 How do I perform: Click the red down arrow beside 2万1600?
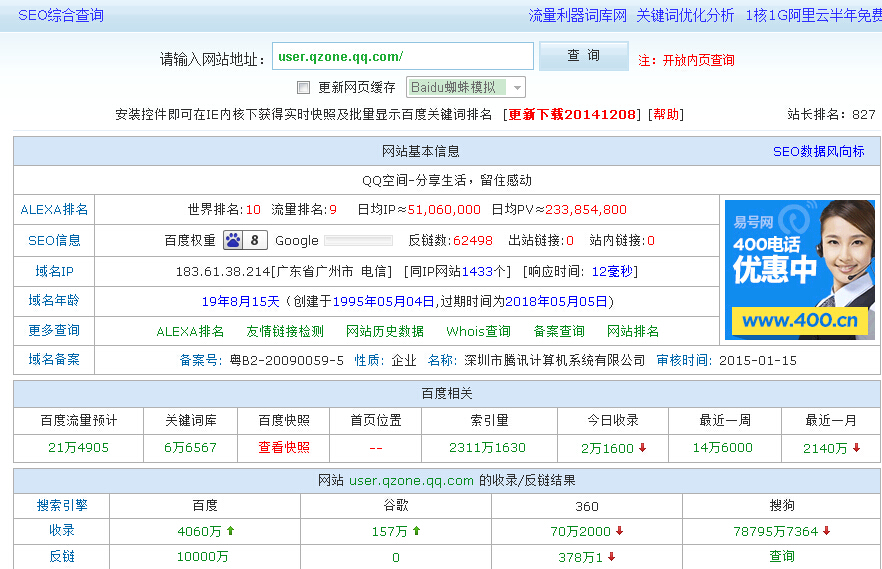(x=642, y=448)
